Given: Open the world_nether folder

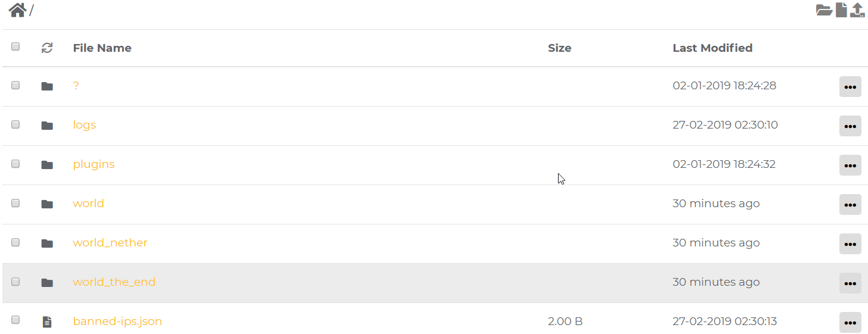Looking at the screenshot, I should [x=110, y=243].
